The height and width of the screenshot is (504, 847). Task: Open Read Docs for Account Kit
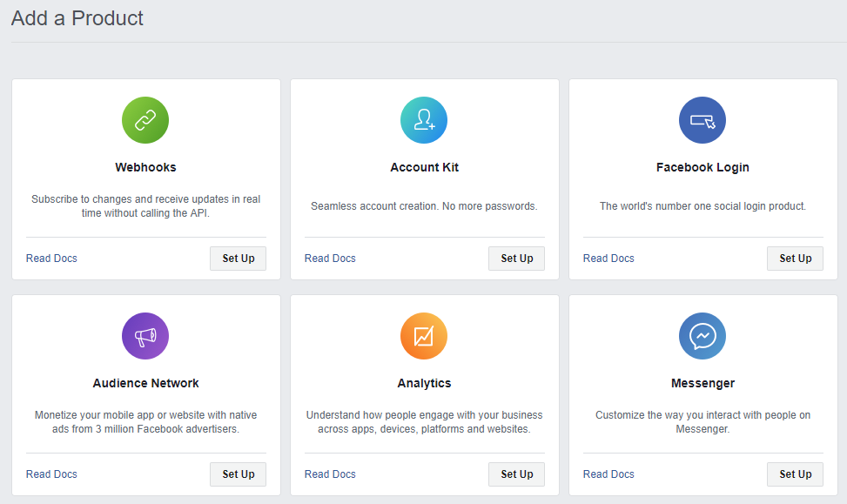(x=330, y=259)
